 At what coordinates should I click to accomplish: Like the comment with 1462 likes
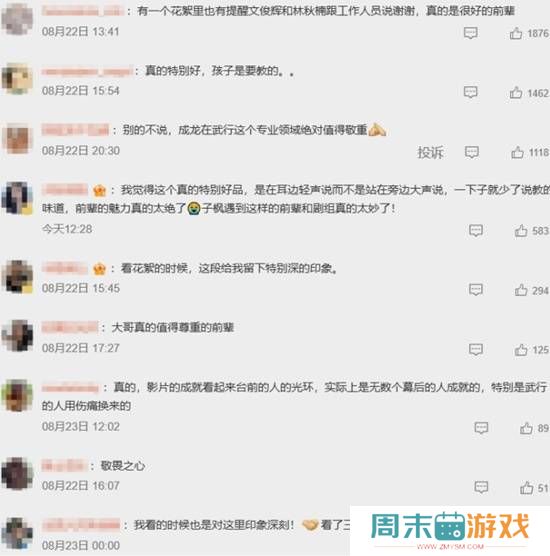516,93
